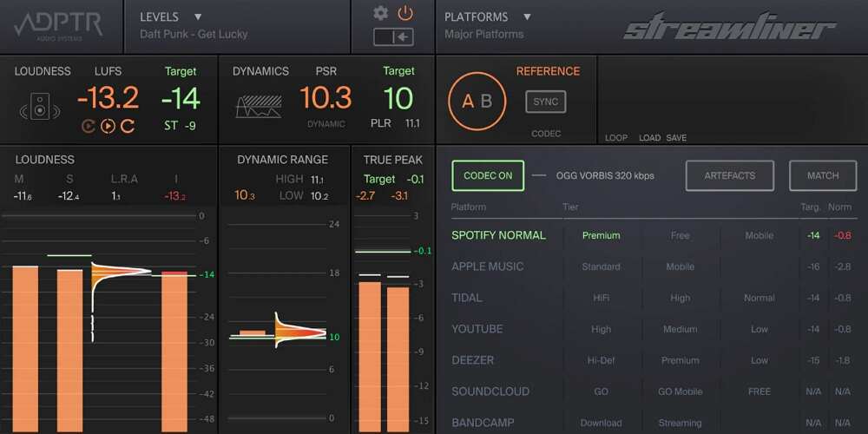Image resolution: width=868 pixels, height=434 pixels.
Task: Click LOAD in reference panel
Action: [650, 138]
